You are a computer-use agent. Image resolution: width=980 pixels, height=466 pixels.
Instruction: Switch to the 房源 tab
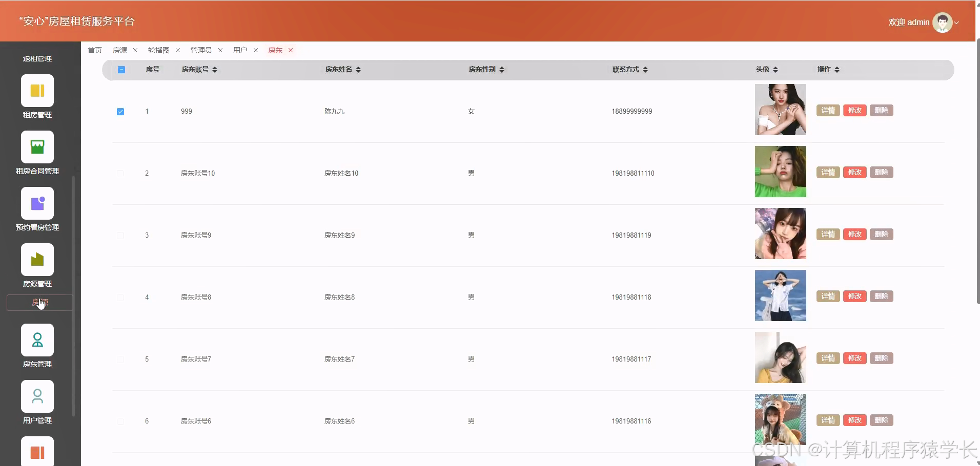[x=120, y=50]
